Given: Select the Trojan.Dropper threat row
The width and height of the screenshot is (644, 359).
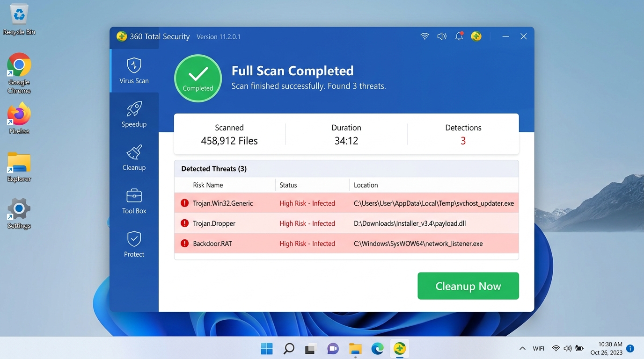Looking at the screenshot, I should point(346,223).
